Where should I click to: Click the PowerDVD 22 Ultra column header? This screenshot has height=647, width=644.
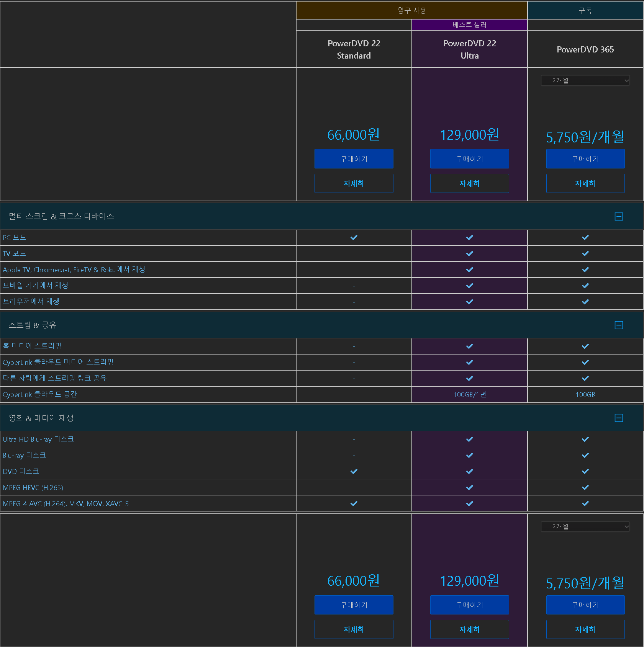pyautogui.click(x=470, y=49)
